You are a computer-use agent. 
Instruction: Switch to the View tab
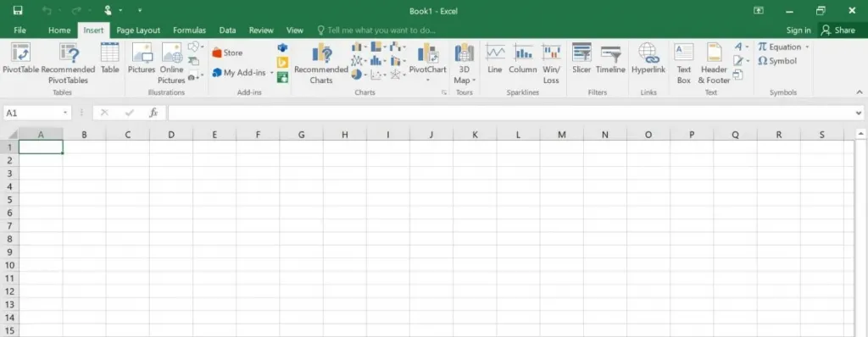[294, 30]
